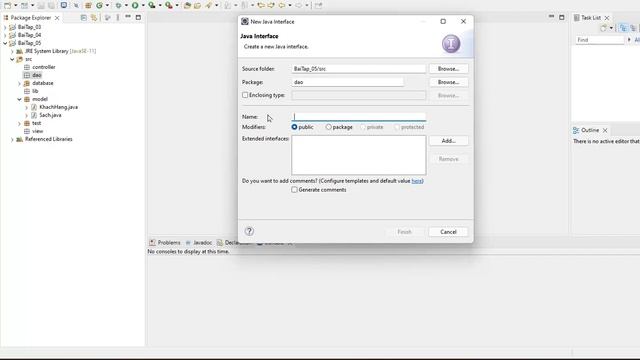Start the Debug toolbar icon
Screen dimensions: 640x360
[x=118, y=5]
